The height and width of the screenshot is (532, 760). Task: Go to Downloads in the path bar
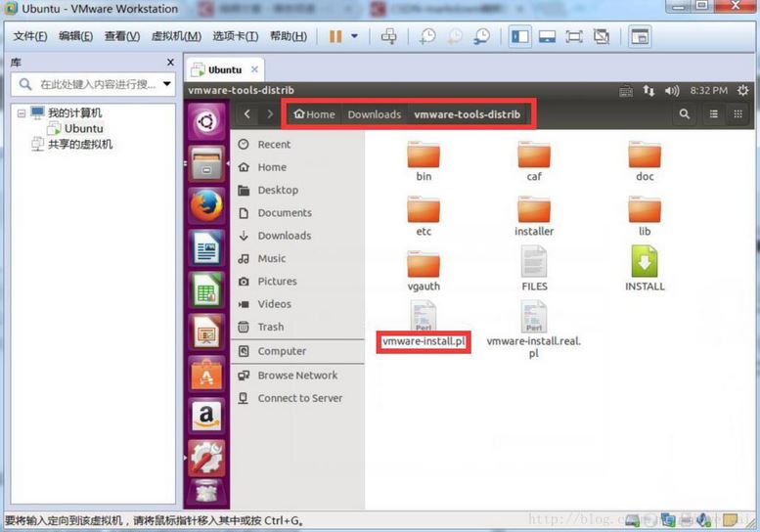pyautogui.click(x=374, y=114)
